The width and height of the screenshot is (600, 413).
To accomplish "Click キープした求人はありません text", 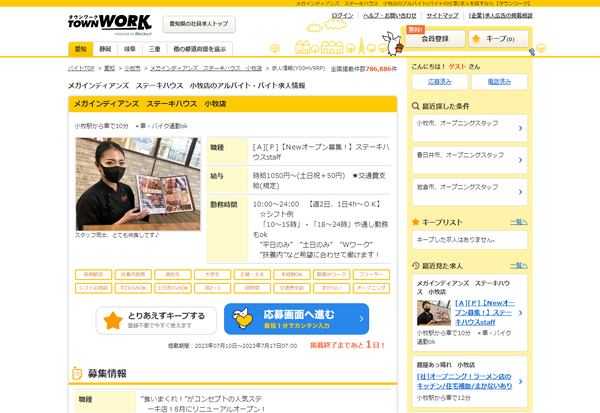I will 456,240.
